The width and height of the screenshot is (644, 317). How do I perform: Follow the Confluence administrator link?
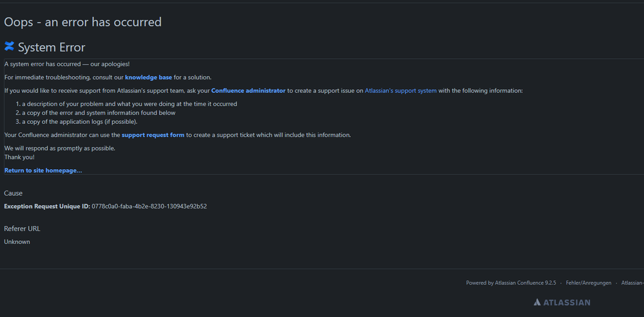point(248,91)
